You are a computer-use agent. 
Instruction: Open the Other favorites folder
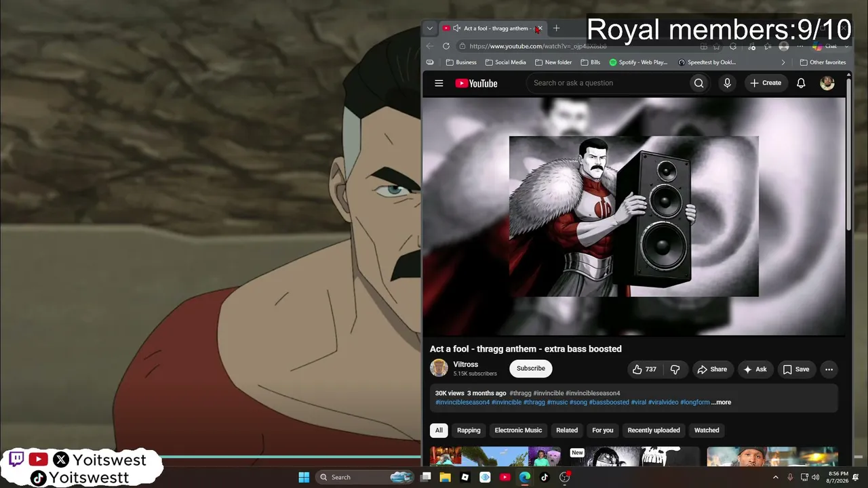click(823, 62)
